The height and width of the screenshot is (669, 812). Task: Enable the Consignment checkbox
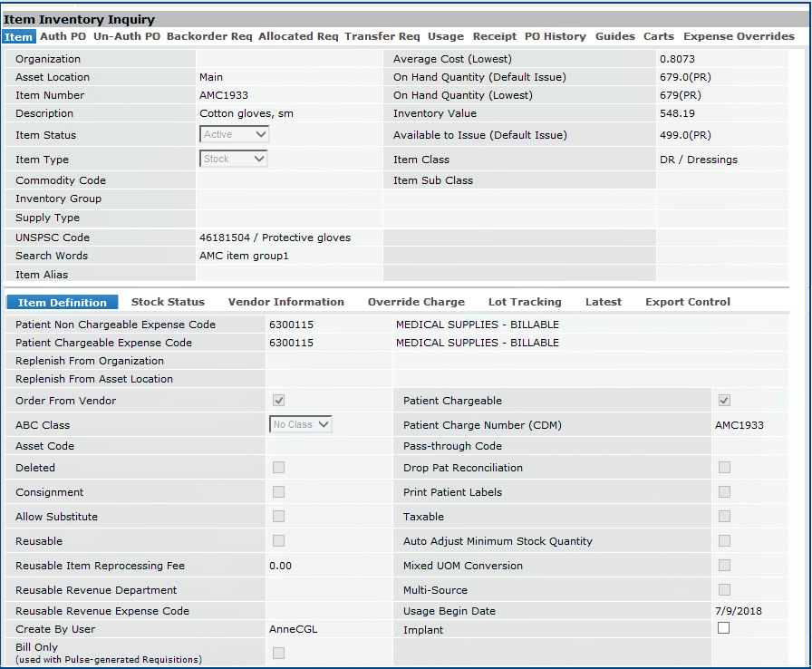279,492
